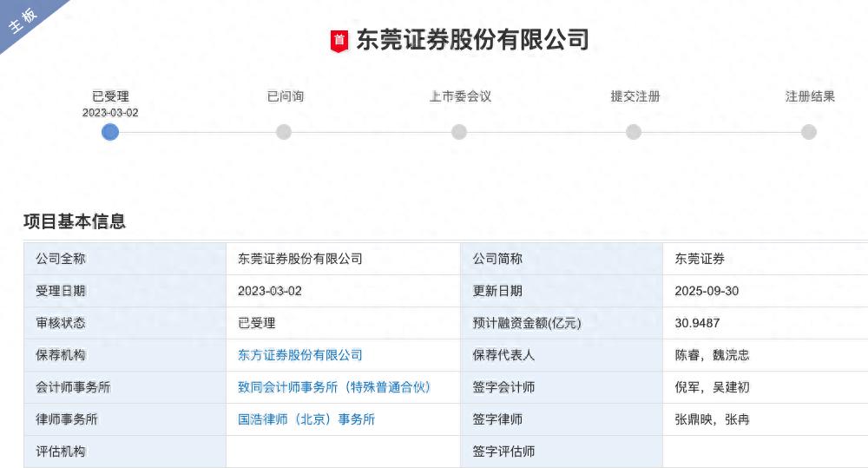This screenshot has width=868, height=468.
Task: Click the 已受理 value in 审核状态 row
Action: 256,323
